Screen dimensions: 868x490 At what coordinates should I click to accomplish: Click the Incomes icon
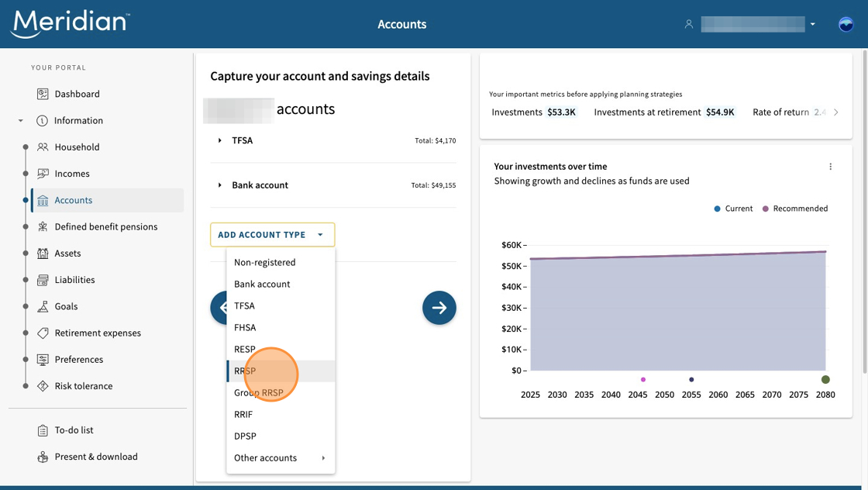pyautogui.click(x=43, y=174)
